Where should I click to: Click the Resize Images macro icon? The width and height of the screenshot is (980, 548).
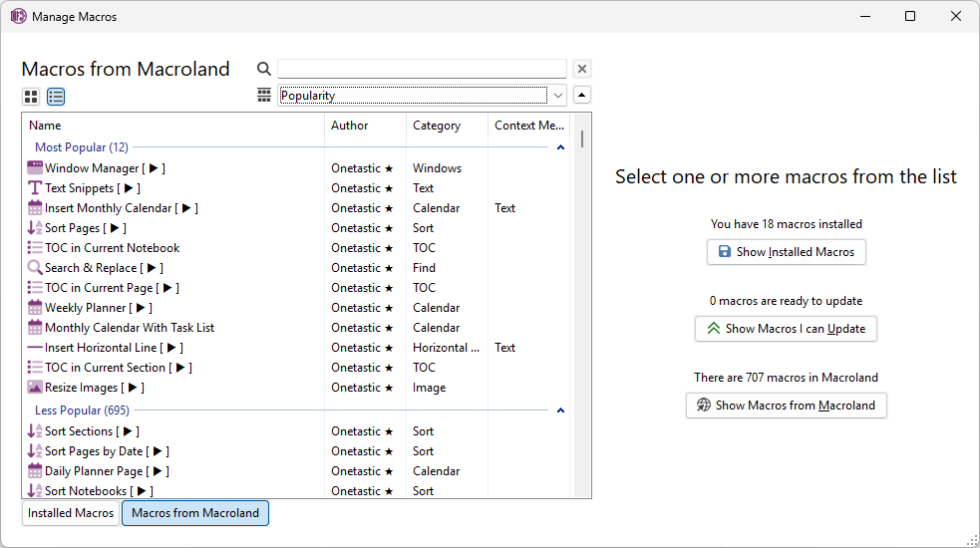[35, 388]
